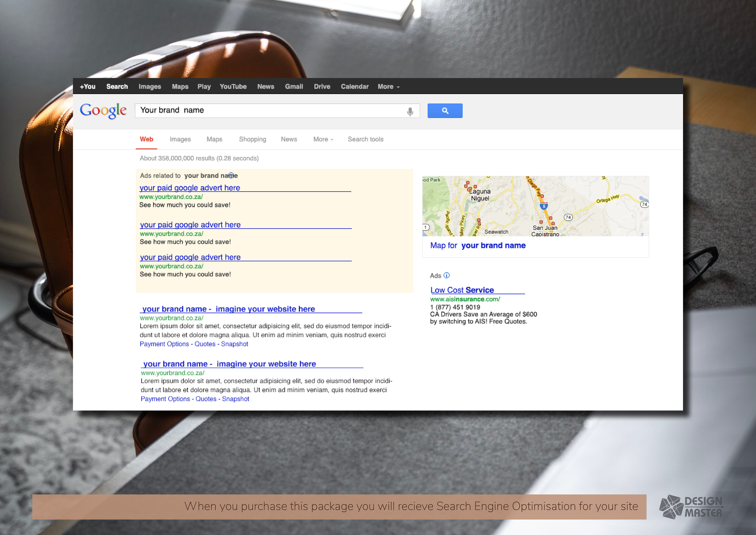The height and width of the screenshot is (535, 756).
Task: Click the microphone voice search icon
Action: (410, 112)
